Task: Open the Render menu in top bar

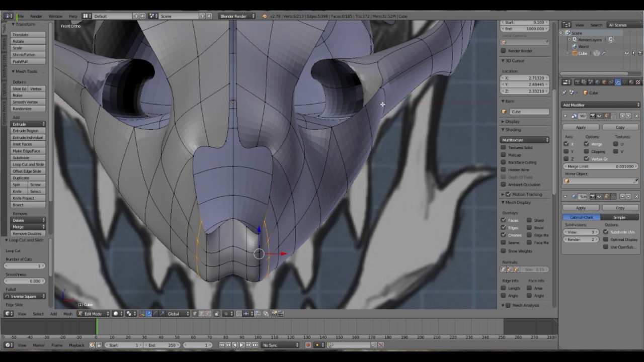Action: (36, 16)
